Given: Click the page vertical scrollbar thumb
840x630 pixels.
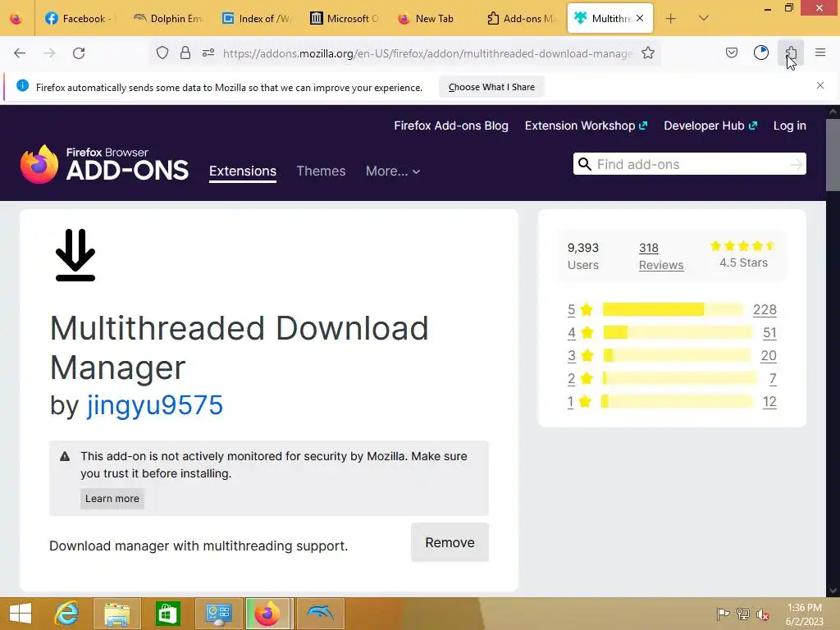Looking at the screenshot, I should point(833,155).
